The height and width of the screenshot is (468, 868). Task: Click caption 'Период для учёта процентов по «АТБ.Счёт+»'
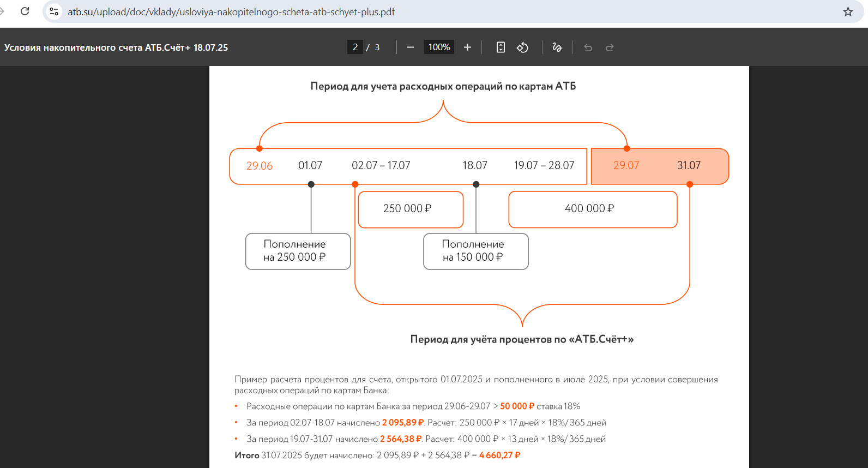(522, 339)
